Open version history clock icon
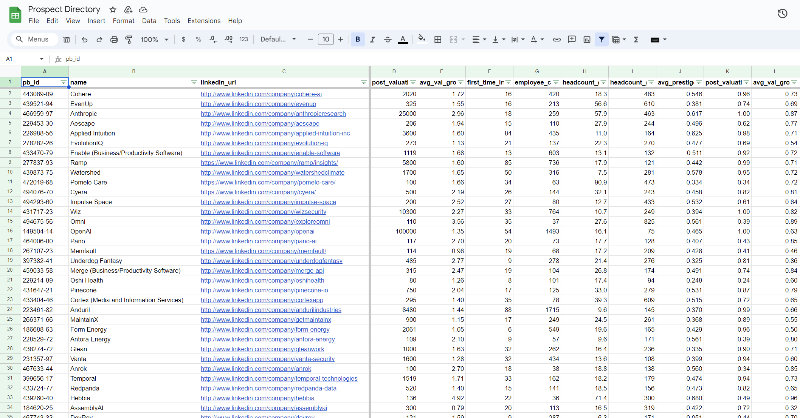Image resolution: width=800 pixels, height=418 pixels. pos(782,14)
